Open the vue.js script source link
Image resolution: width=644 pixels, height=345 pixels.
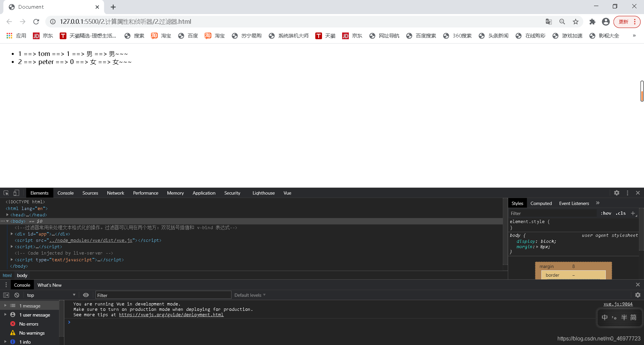tap(91, 240)
